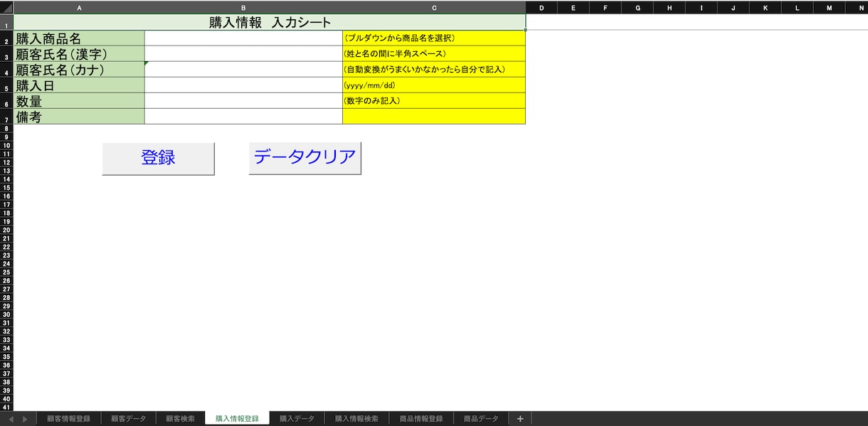Switch to the 顧客情報登録 sheet tab
Screen dimensions: 868x426
69,419
